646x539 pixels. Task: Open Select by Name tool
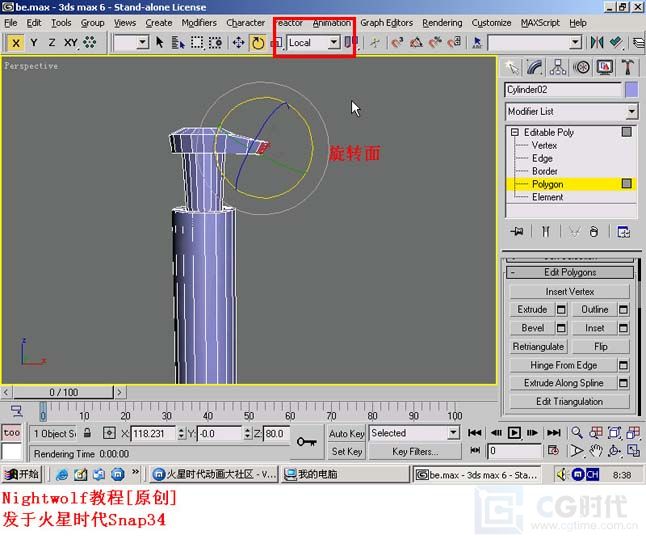click(178, 42)
